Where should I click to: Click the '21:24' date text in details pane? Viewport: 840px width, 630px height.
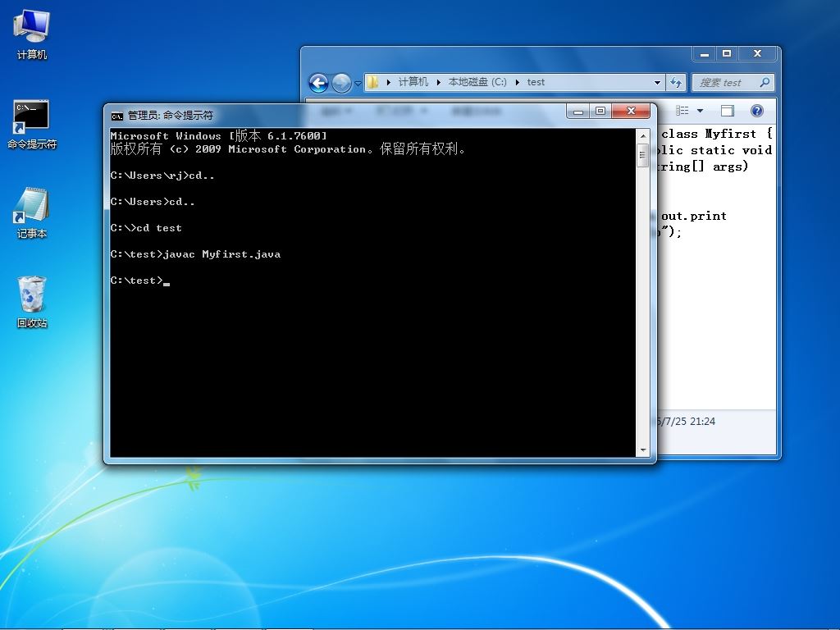click(x=702, y=422)
